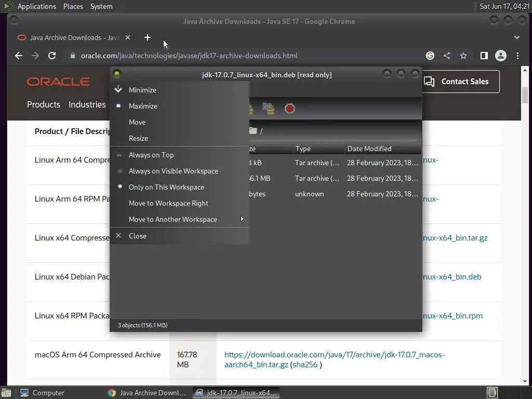Screen dimensions: 532x399
Task: Enable Always on Visible Workspace
Action: coord(179,171)
